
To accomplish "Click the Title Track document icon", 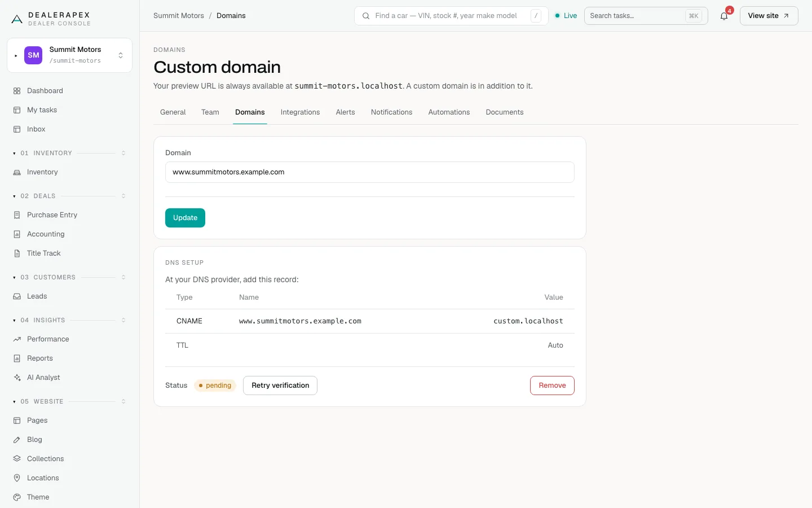I will (17, 253).
